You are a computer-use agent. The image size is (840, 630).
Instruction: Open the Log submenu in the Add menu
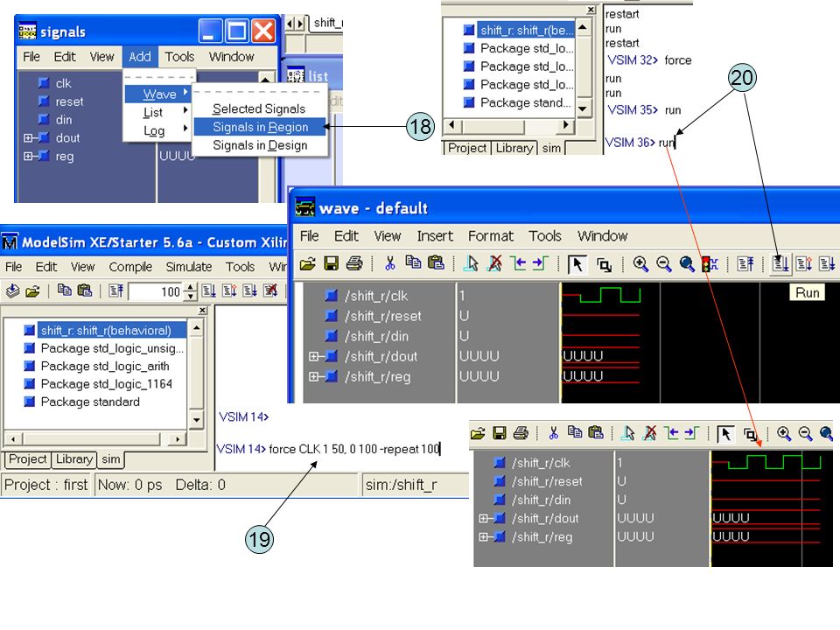pyautogui.click(x=158, y=130)
